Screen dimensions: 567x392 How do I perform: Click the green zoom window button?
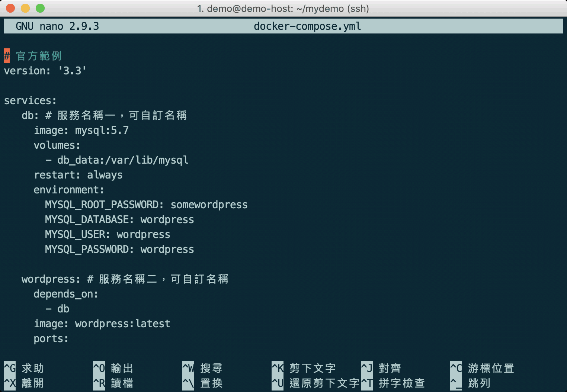pyautogui.click(x=40, y=8)
